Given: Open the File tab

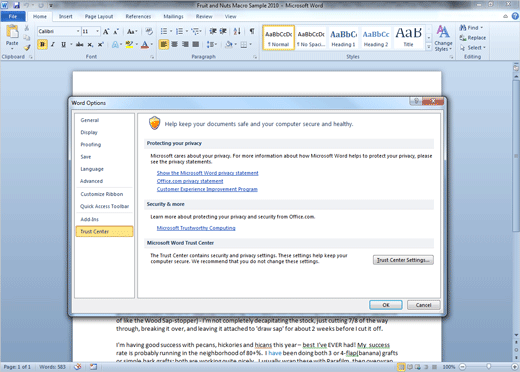Looking at the screenshot, I should click(13, 16).
